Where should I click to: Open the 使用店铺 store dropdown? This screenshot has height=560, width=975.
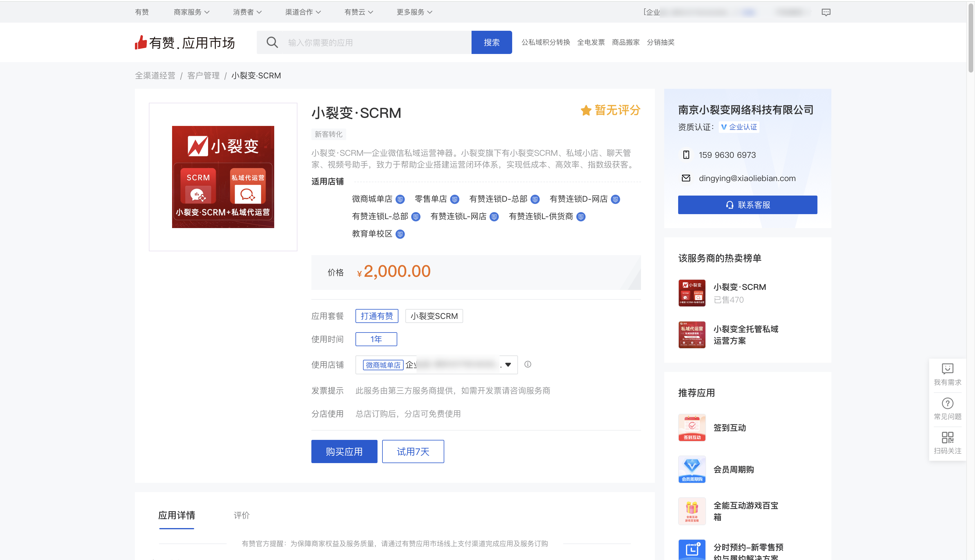coord(436,365)
